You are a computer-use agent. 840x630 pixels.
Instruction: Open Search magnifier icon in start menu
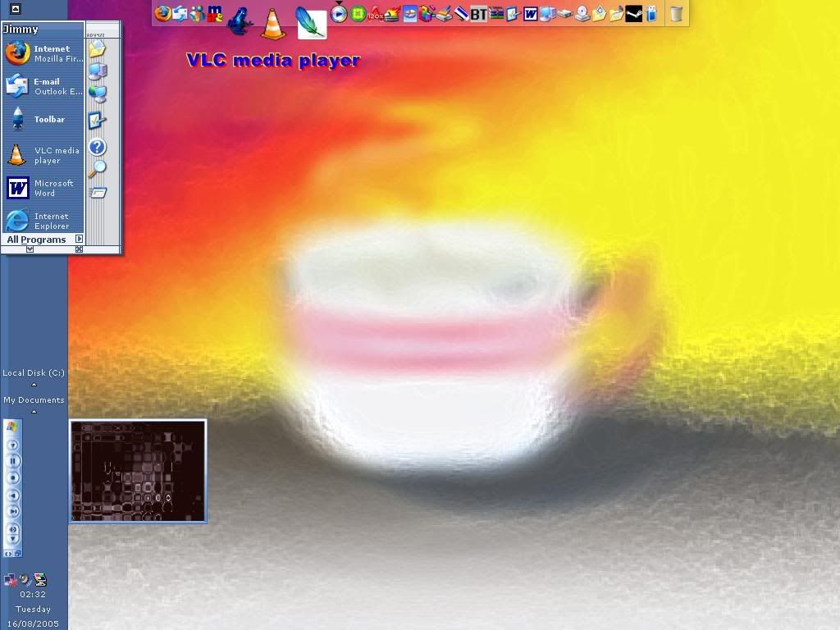[98, 169]
